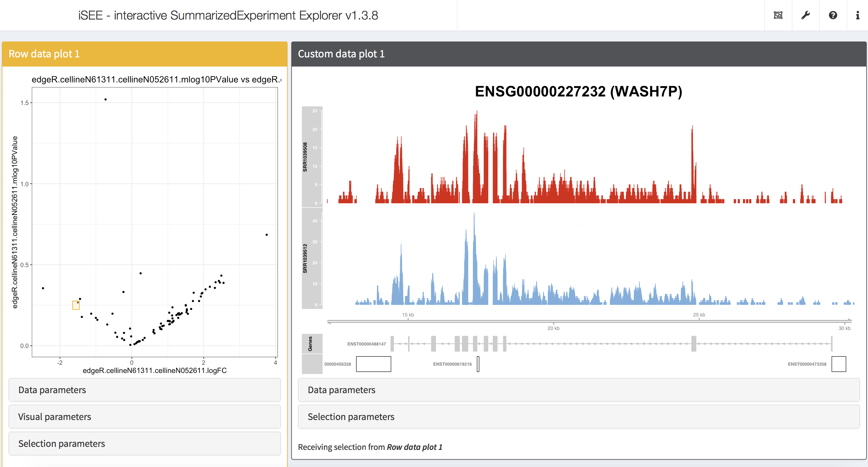Click the ENST00000488147 transcript label
This screenshot has height=467, width=868.
(366, 344)
